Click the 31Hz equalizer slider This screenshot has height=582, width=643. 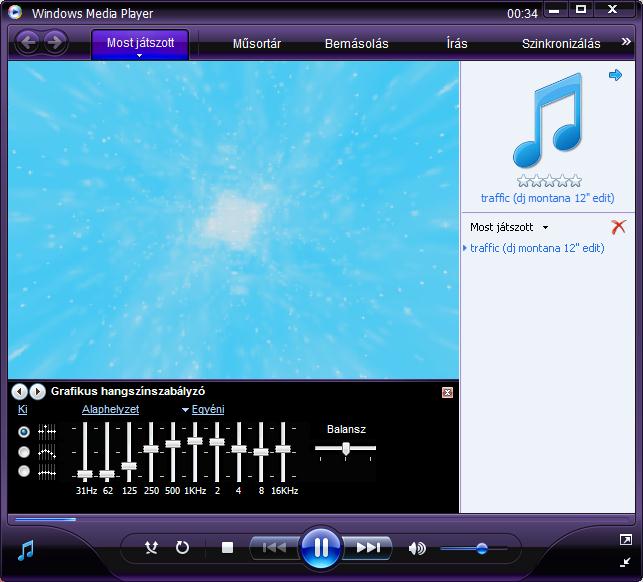click(x=85, y=475)
